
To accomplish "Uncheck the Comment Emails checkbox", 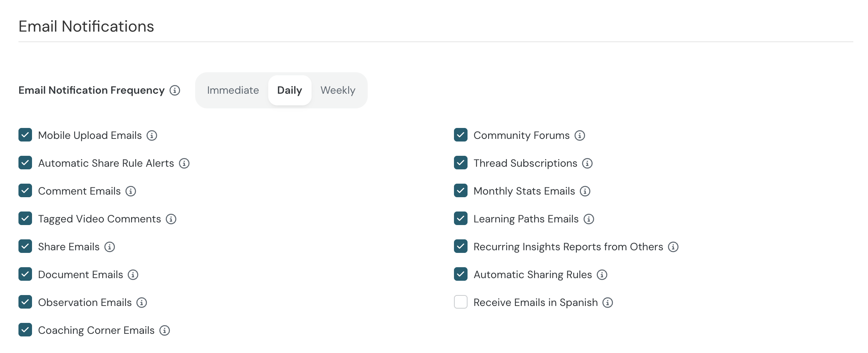I will point(25,190).
